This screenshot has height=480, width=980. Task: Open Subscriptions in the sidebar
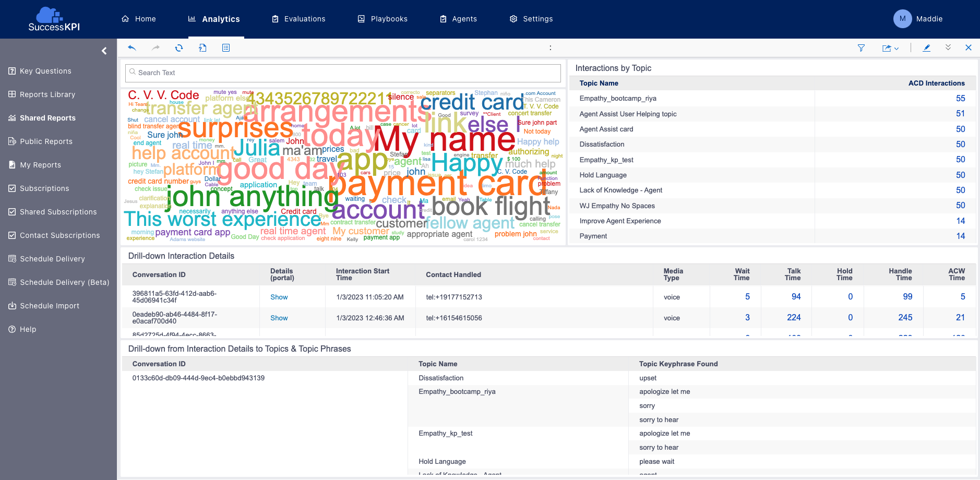pyautogui.click(x=44, y=188)
